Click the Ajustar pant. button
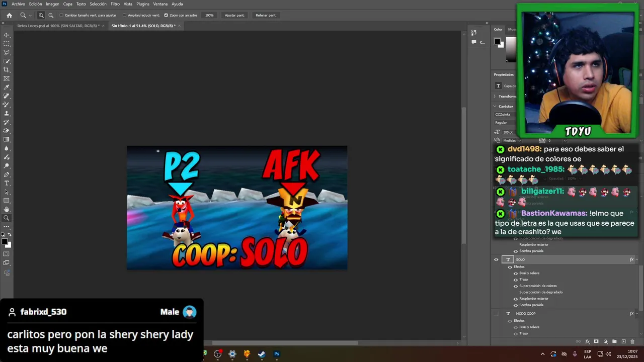The image size is (644, 362). coord(234,15)
